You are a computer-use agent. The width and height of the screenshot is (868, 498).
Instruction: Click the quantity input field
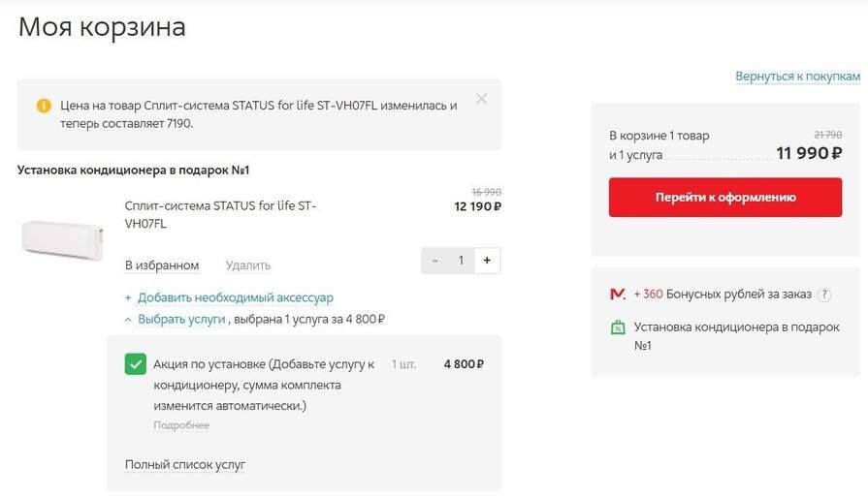pyautogui.click(x=462, y=260)
